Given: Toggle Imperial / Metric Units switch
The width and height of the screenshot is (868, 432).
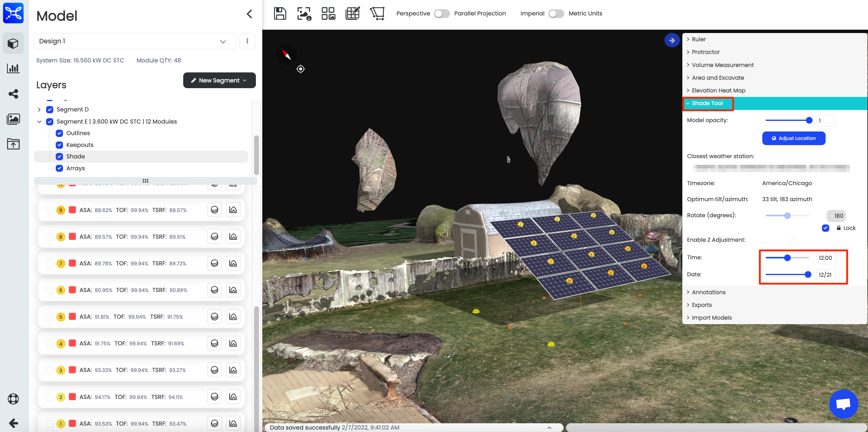Looking at the screenshot, I should pyautogui.click(x=556, y=13).
